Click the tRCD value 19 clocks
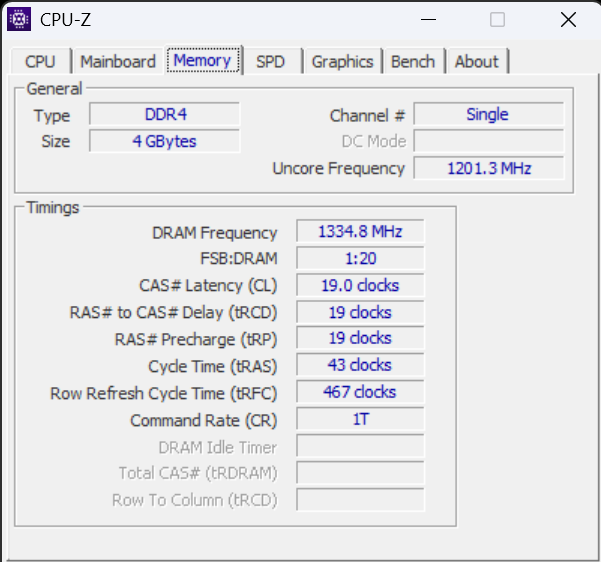This screenshot has height=562, width=601. point(360,312)
